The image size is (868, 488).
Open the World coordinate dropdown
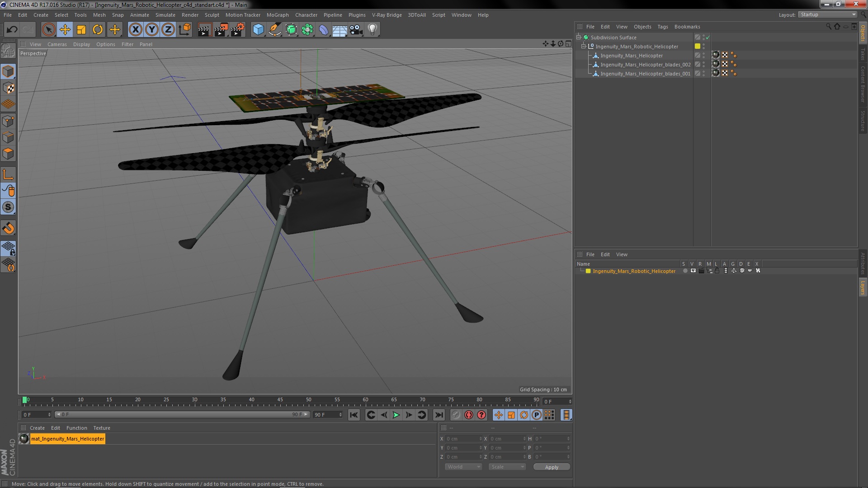click(x=463, y=467)
